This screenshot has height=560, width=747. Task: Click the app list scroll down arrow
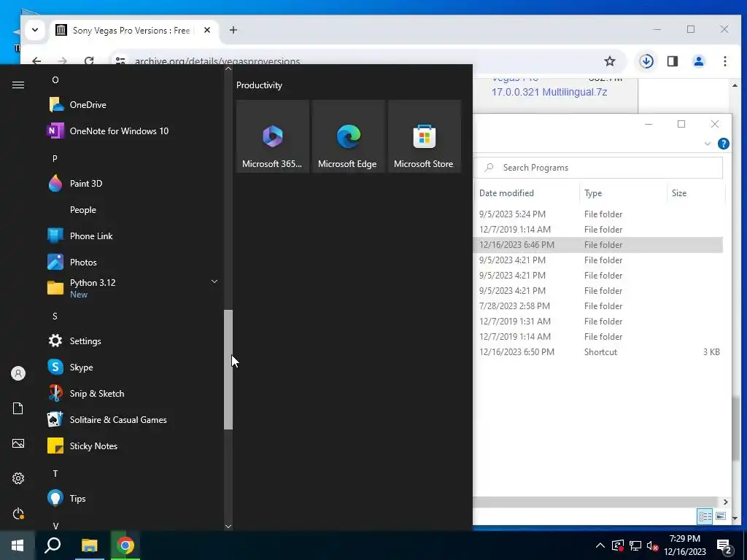point(228,526)
